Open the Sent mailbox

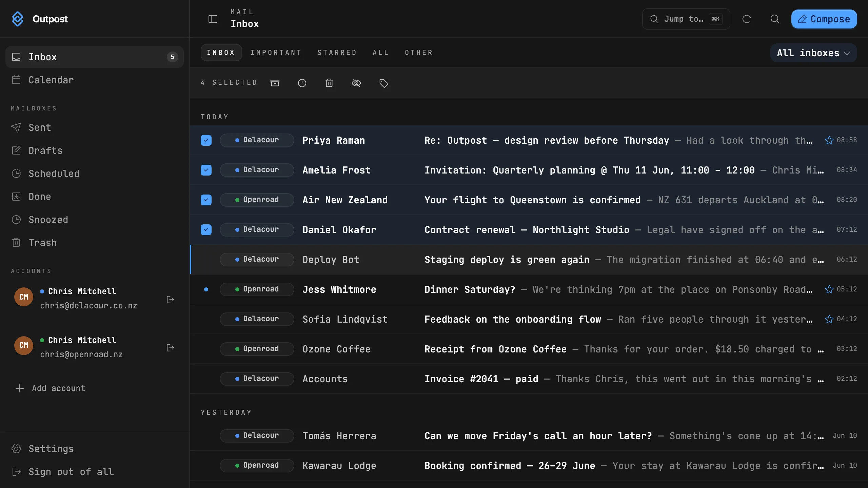[95, 127]
